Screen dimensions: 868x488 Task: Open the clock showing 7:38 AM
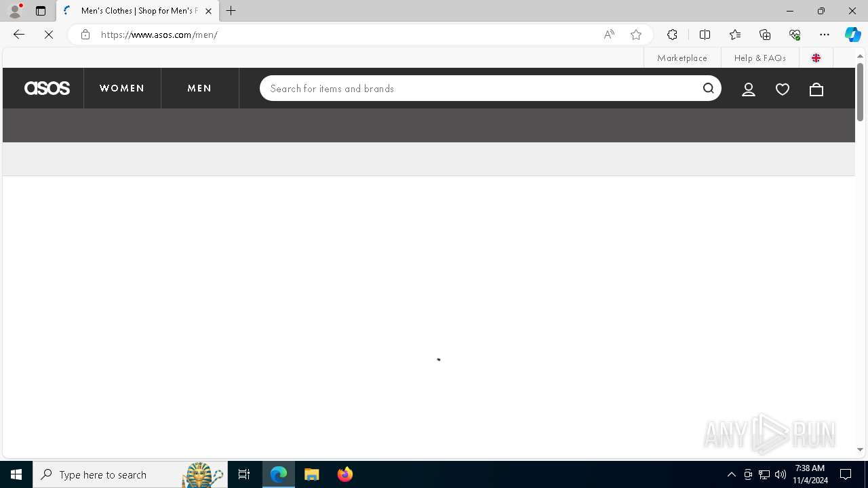[x=810, y=474]
